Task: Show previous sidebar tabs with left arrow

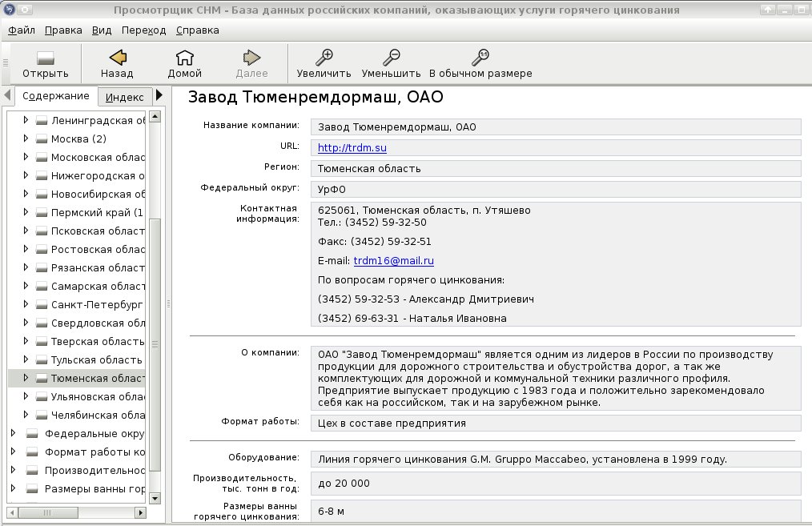Action: click(x=7, y=94)
